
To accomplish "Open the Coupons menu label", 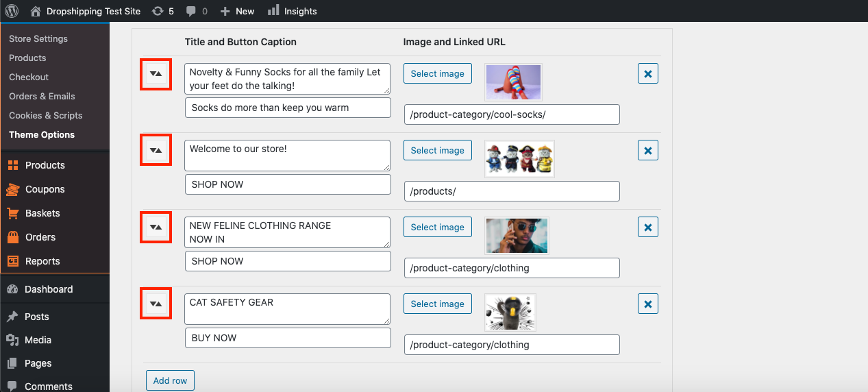I will click(x=45, y=189).
